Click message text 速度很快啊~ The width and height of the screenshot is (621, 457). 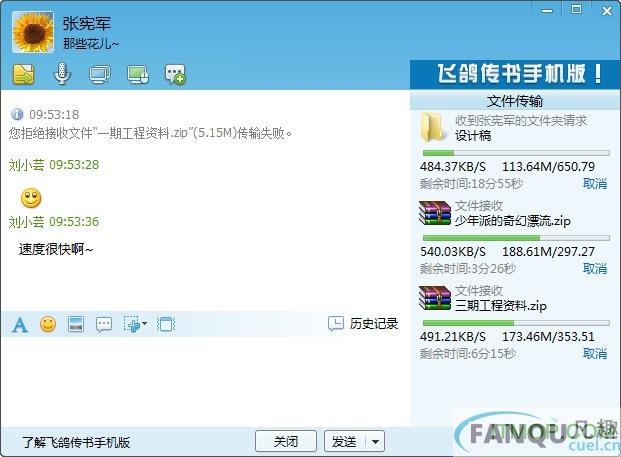pyautogui.click(x=56, y=249)
